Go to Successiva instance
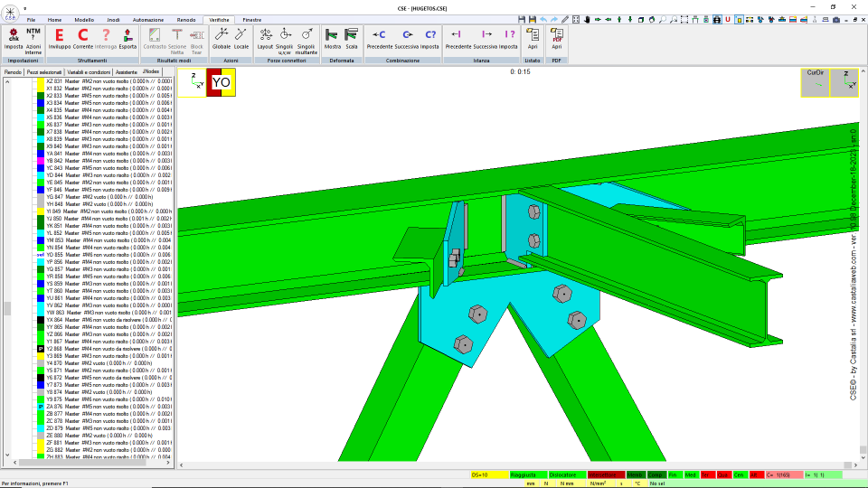 pyautogui.click(x=486, y=39)
